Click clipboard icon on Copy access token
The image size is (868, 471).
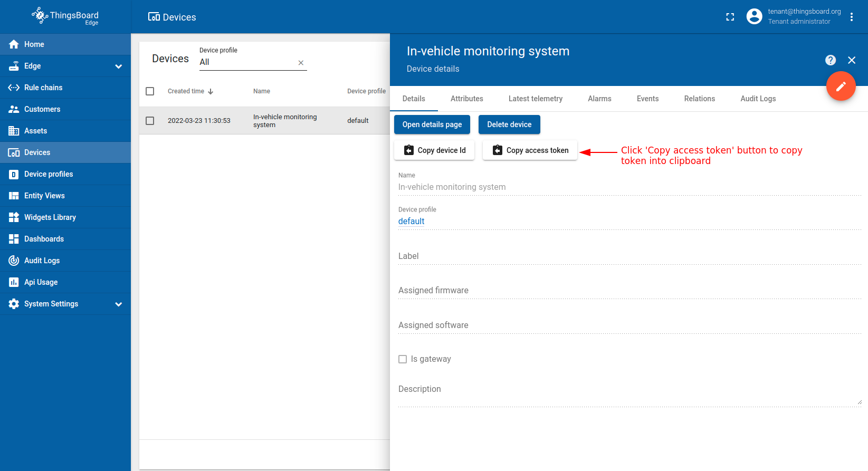pos(498,150)
